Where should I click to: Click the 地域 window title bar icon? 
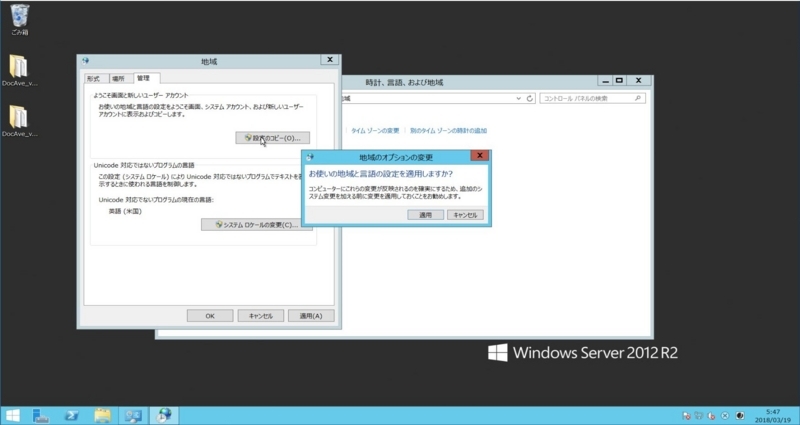click(85, 61)
